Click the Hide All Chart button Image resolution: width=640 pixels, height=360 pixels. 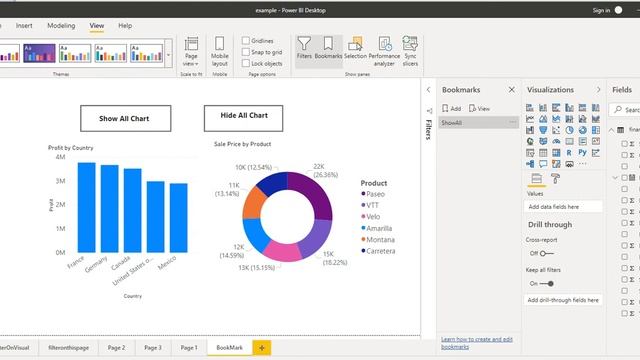pyautogui.click(x=243, y=118)
